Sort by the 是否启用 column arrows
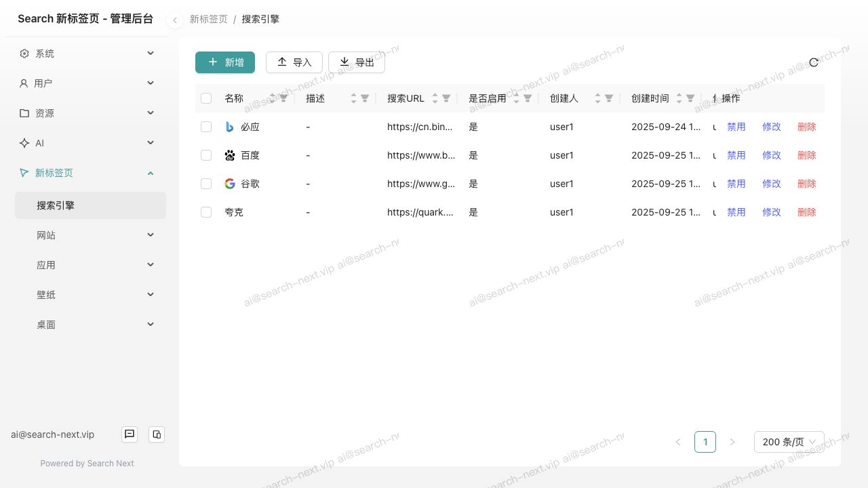This screenshot has width=868, height=488. 517,98
